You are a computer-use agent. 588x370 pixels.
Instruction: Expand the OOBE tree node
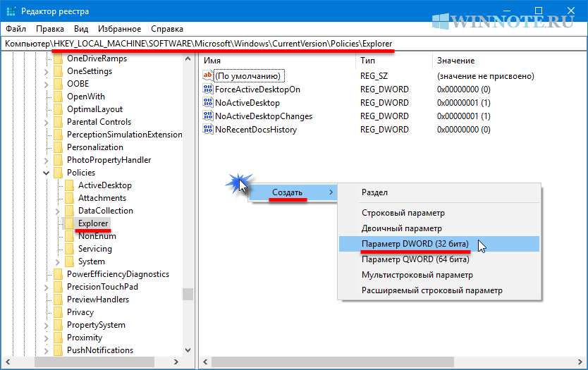(46, 85)
